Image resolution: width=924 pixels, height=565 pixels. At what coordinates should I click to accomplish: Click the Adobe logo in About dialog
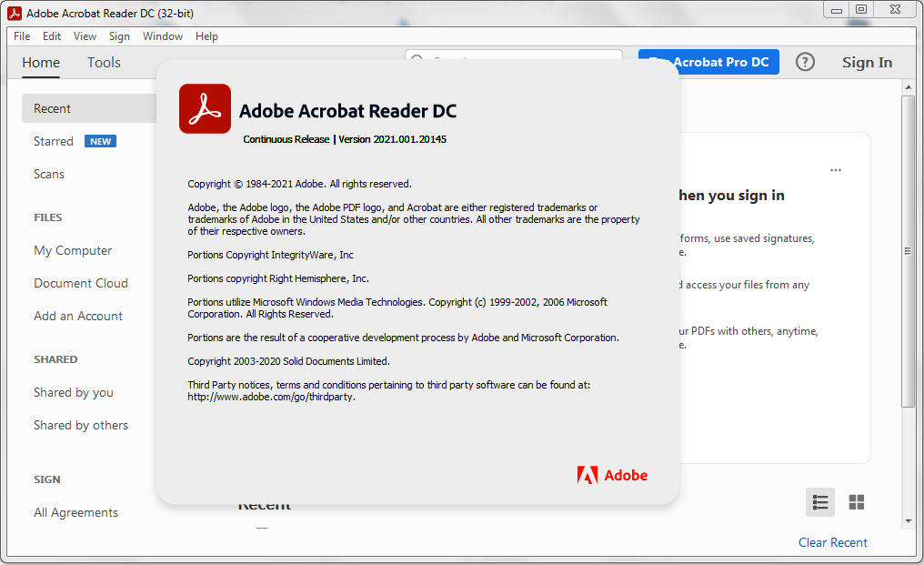[x=612, y=475]
